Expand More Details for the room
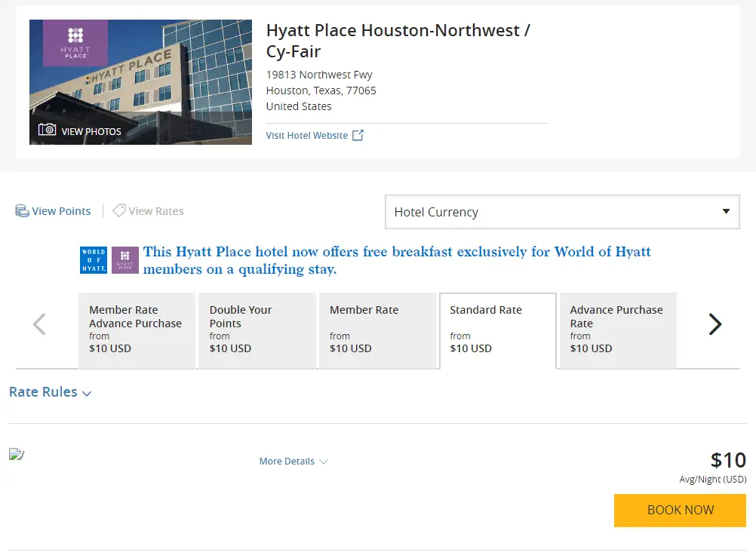The width and height of the screenshot is (756, 552). click(x=293, y=462)
